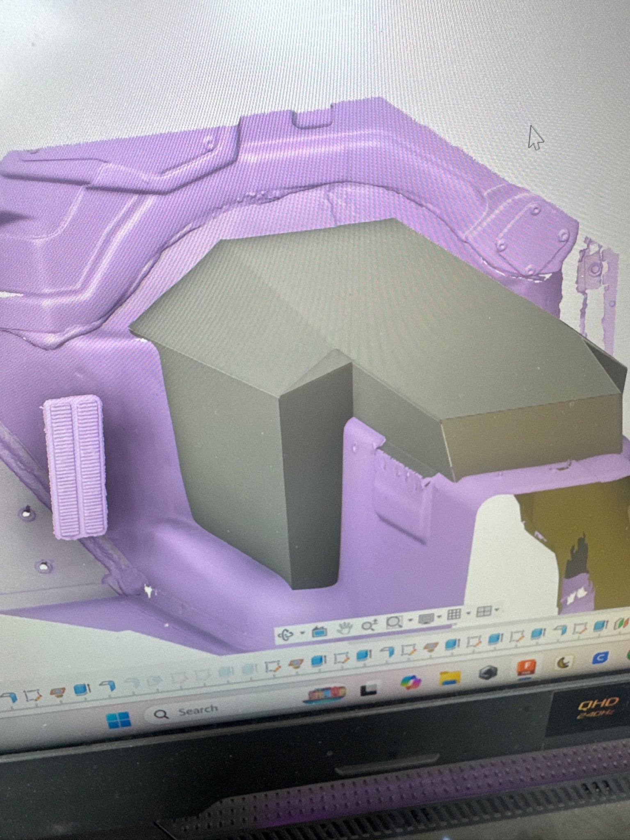Expand the Display Settings dropdown arrow
This screenshot has width=630, height=840.
point(439,617)
